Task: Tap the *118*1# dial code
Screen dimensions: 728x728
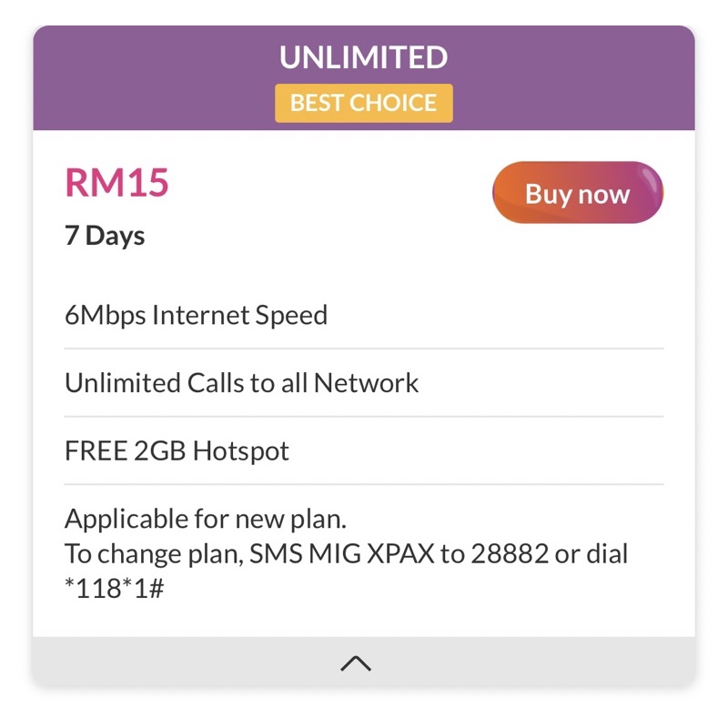Action: [x=114, y=589]
